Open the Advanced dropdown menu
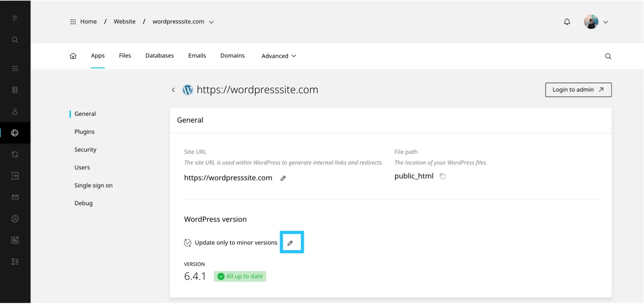The height and width of the screenshot is (304, 644). click(x=279, y=56)
